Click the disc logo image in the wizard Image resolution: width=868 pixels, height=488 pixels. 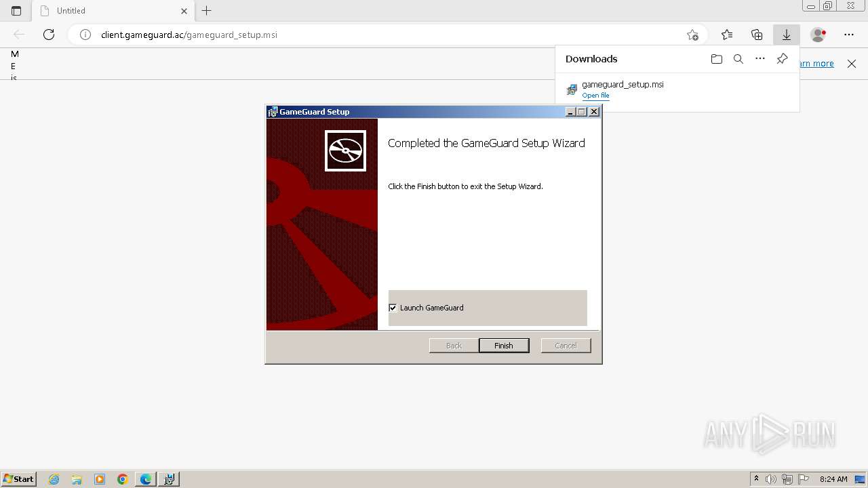pos(345,150)
